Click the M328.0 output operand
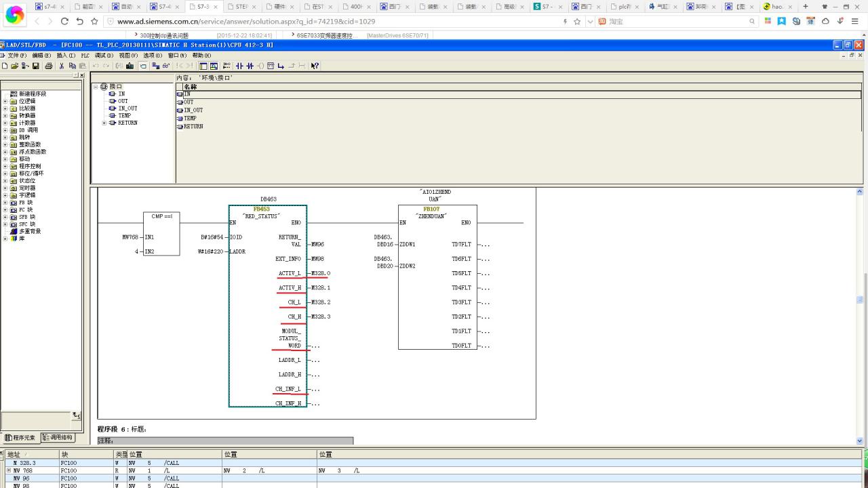Viewport: 868px width, 488px height. (x=321, y=273)
